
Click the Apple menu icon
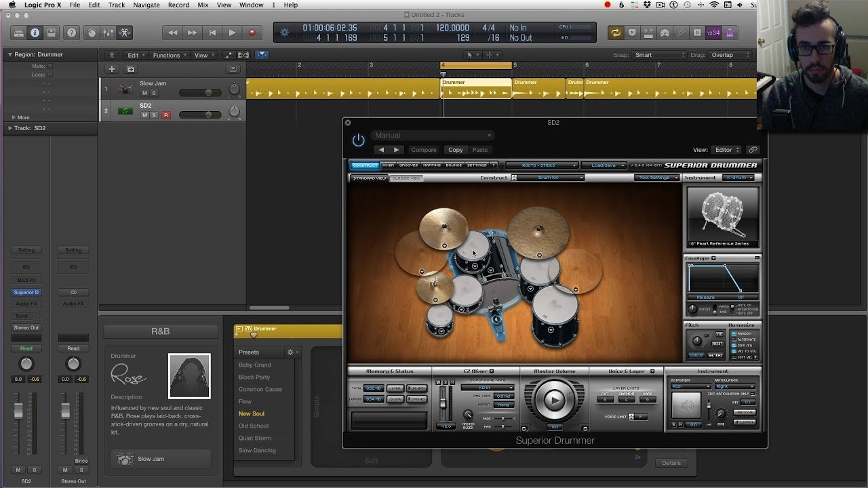(x=12, y=5)
